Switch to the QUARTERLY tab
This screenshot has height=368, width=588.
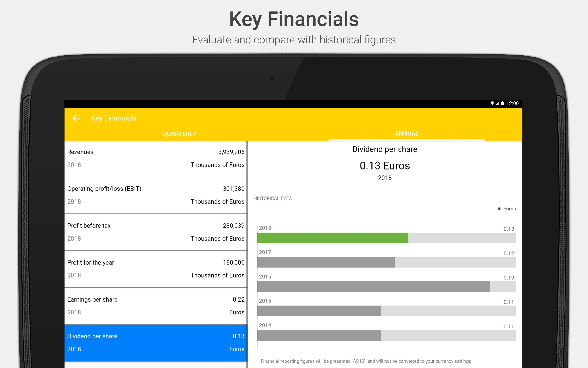[180, 134]
